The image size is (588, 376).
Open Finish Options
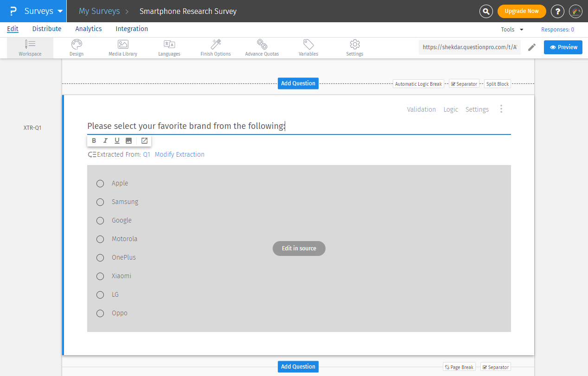point(215,47)
